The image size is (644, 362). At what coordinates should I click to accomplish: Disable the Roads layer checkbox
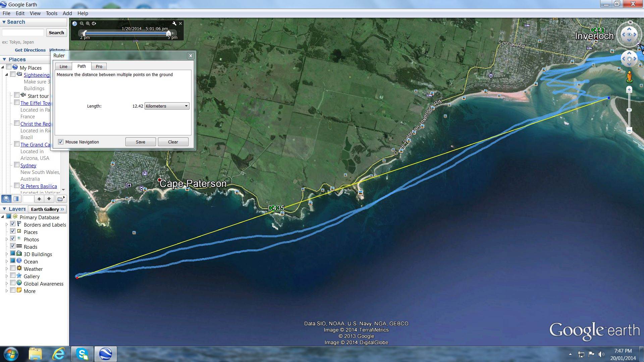13,246
